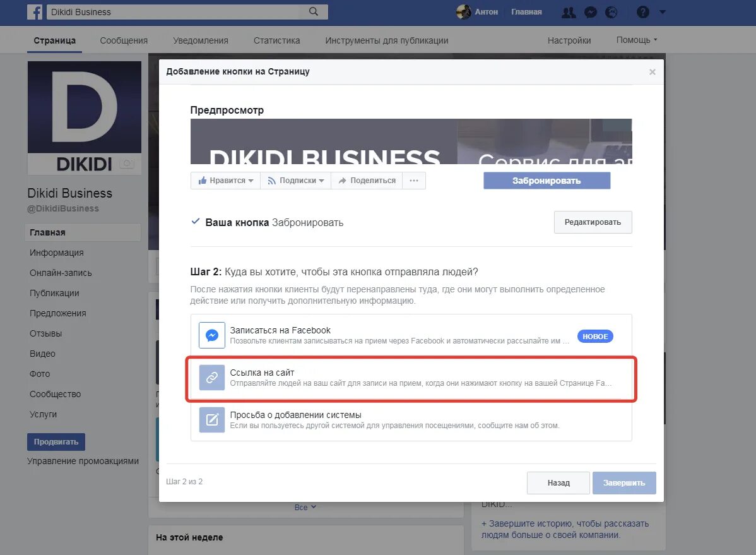Click the cover preview image in dialog

(411, 141)
